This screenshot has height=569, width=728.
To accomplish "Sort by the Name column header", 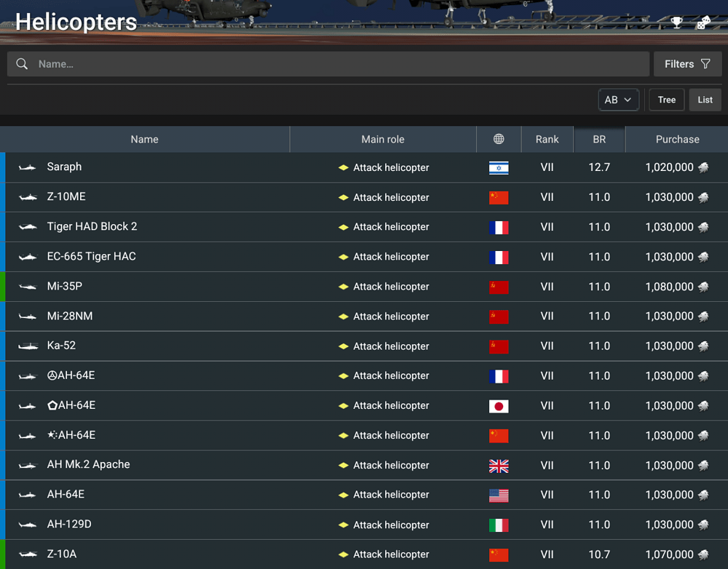I will point(144,139).
